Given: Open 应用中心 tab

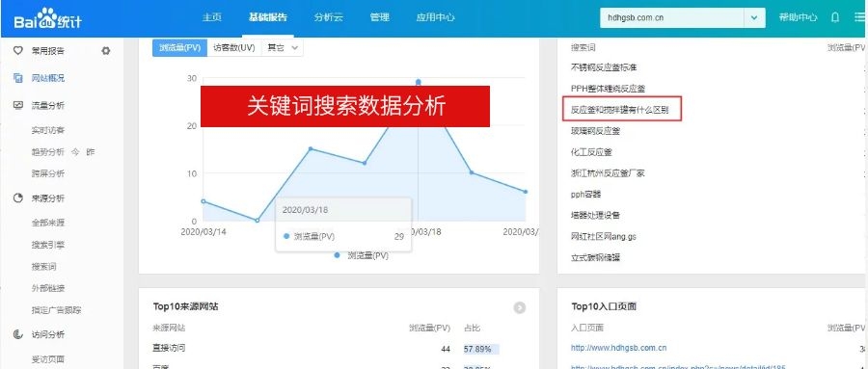Looking at the screenshot, I should click(x=435, y=17).
